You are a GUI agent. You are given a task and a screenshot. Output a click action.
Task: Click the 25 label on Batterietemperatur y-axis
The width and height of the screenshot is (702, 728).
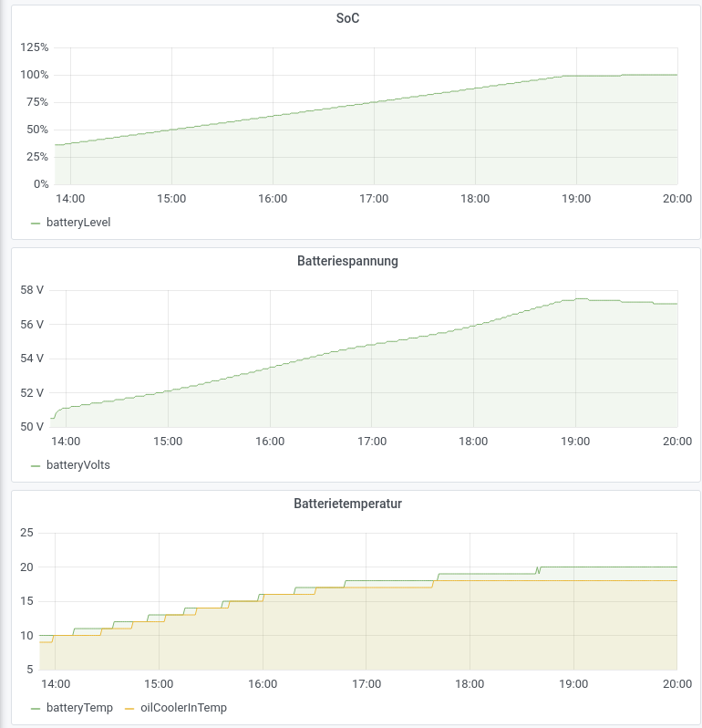pos(26,533)
